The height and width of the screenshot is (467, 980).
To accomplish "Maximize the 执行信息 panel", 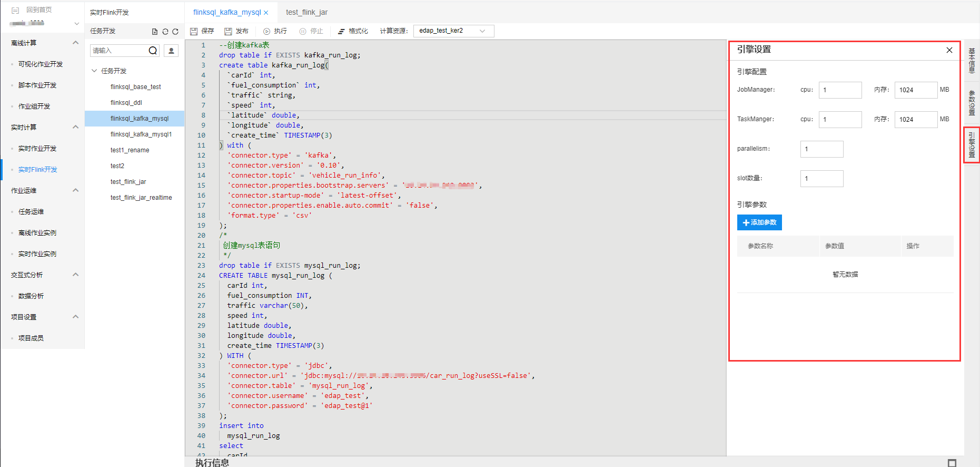I will [x=952, y=463].
